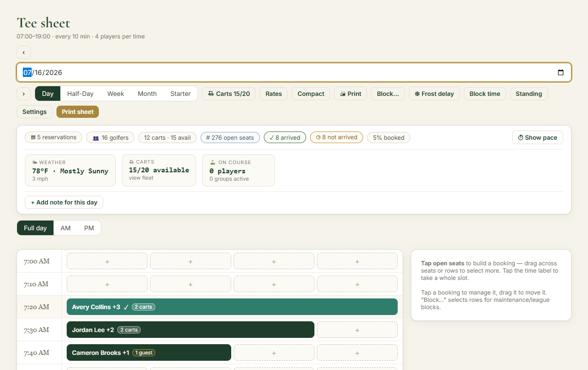Click the 16 golfers chip
The height and width of the screenshot is (370, 588).
110,137
